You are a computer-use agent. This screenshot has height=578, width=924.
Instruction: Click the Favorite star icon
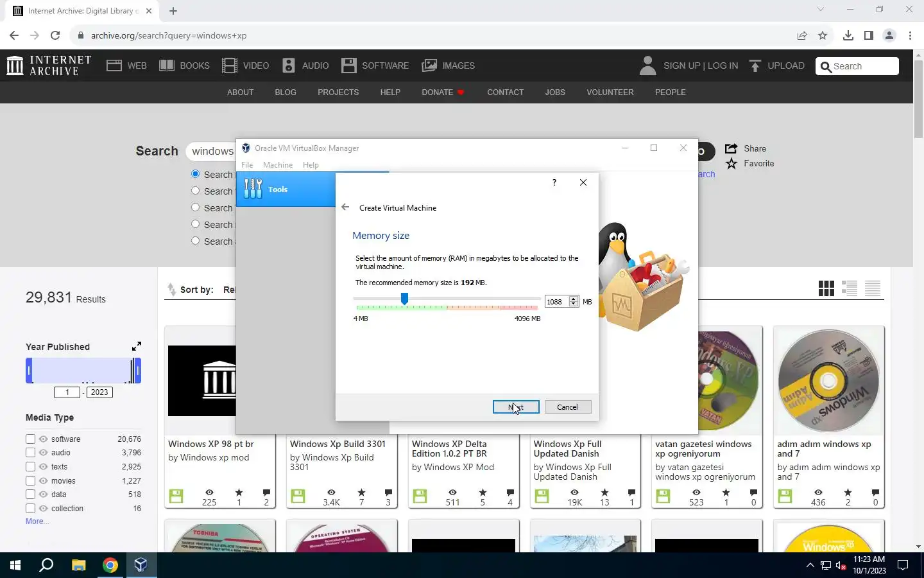[731, 164]
